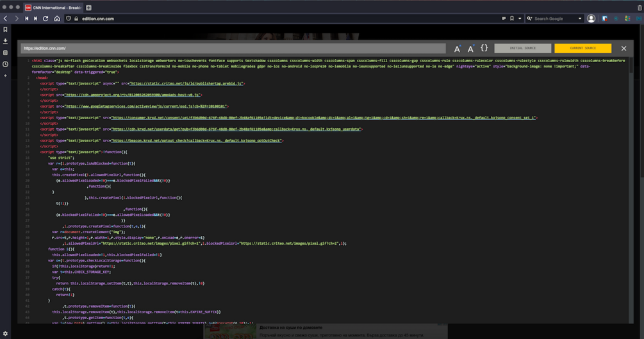Open browser settings gear icon

pyautogui.click(x=5, y=334)
